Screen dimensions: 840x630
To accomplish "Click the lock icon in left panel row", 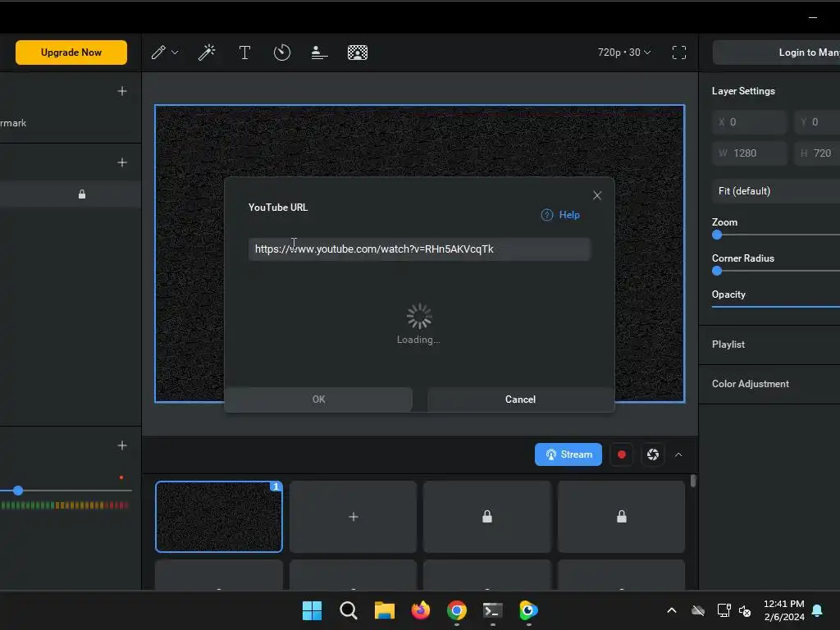I will point(82,194).
